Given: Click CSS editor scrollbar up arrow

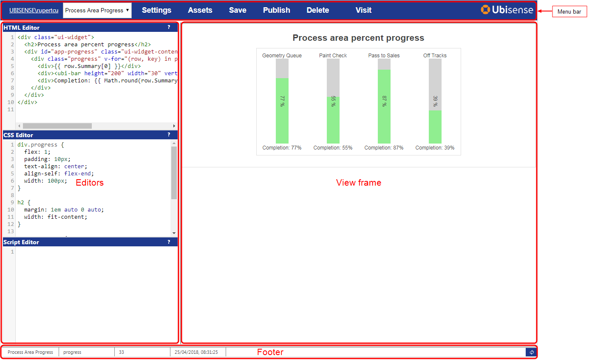Looking at the screenshot, I should point(174,144).
